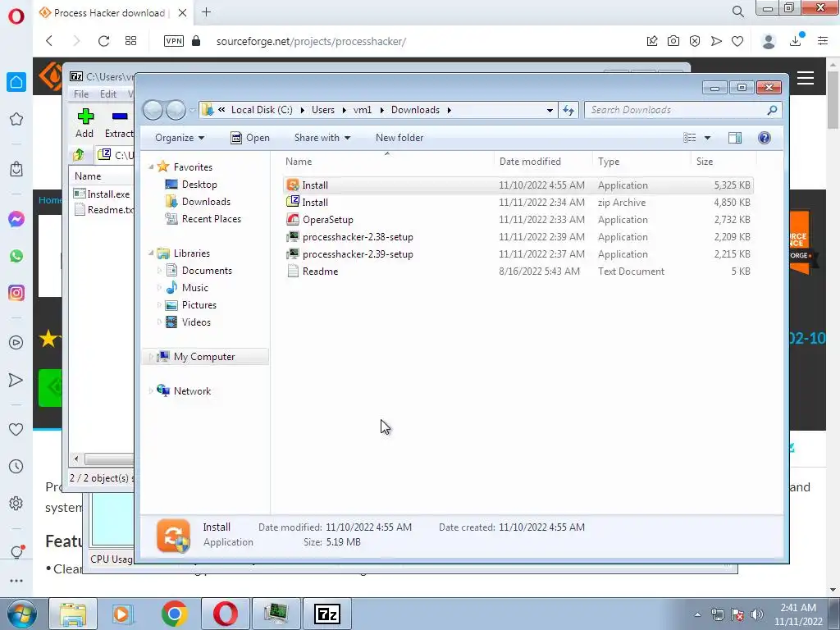Expand Network tree node

pyautogui.click(x=151, y=391)
